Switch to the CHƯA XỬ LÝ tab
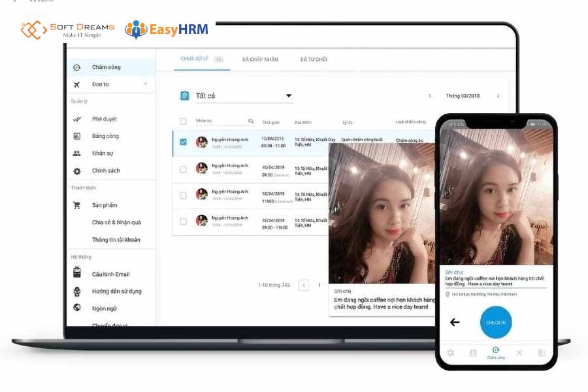The image size is (588, 392). pos(202,59)
